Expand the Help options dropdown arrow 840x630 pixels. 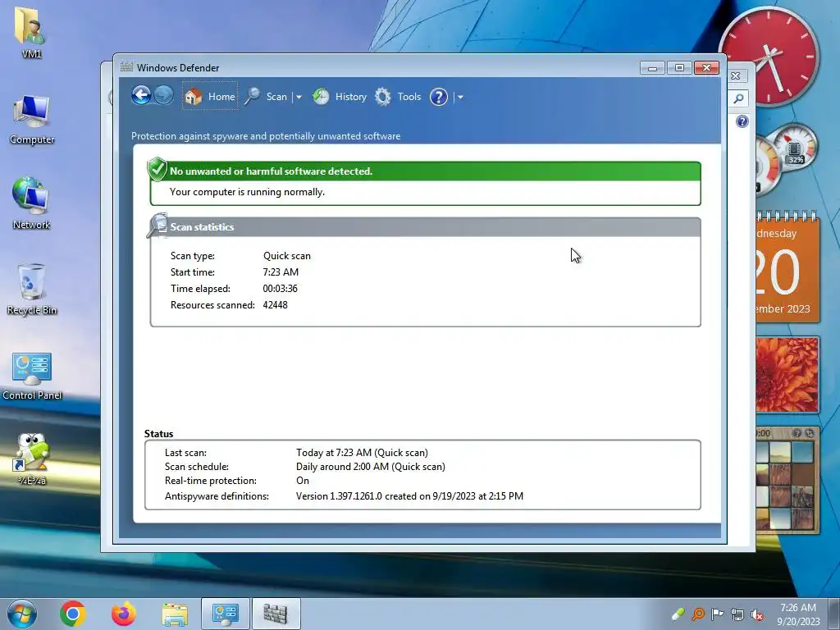click(460, 97)
